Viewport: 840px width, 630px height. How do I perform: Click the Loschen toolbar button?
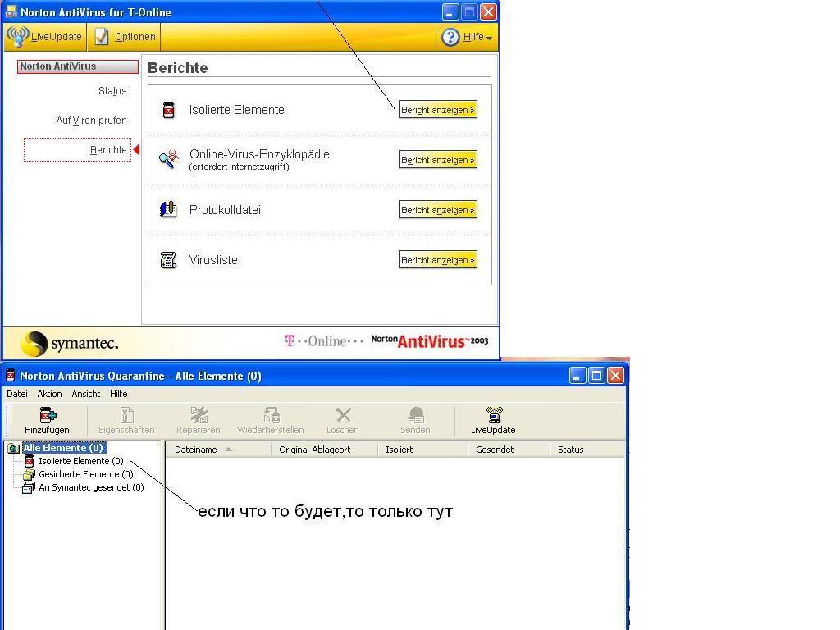(x=343, y=421)
